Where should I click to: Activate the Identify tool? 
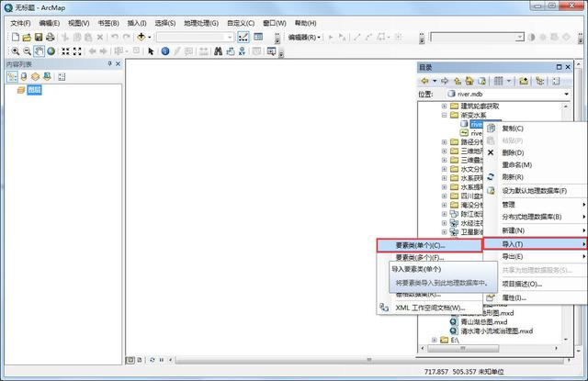pyautogui.click(x=165, y=51)
